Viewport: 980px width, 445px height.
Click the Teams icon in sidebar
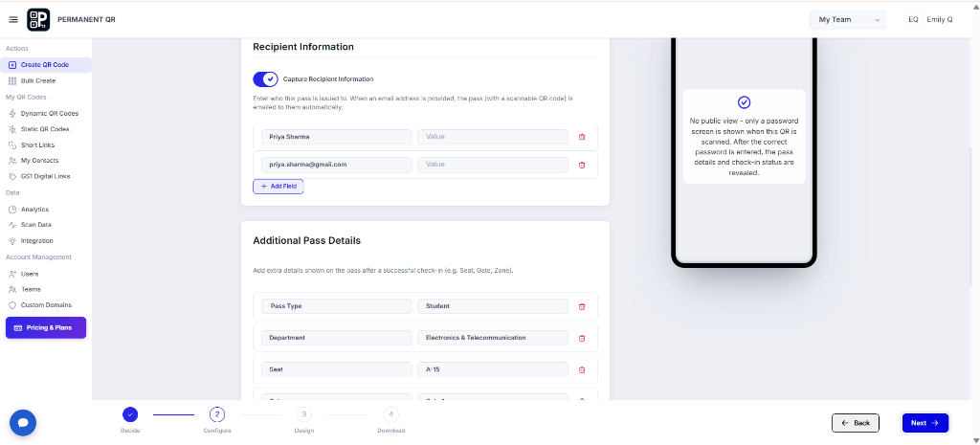[x=12, y=289]
